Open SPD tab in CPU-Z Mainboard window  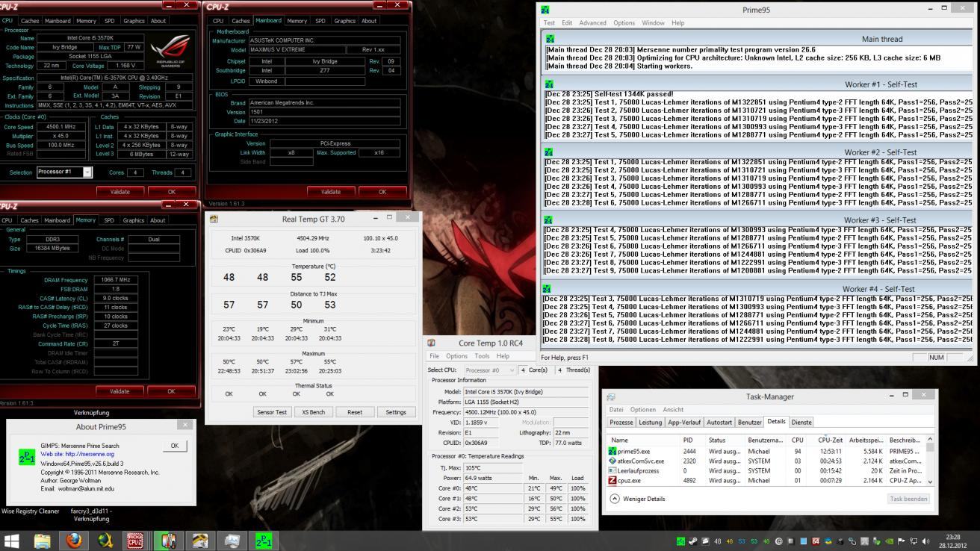click(320, 21)
